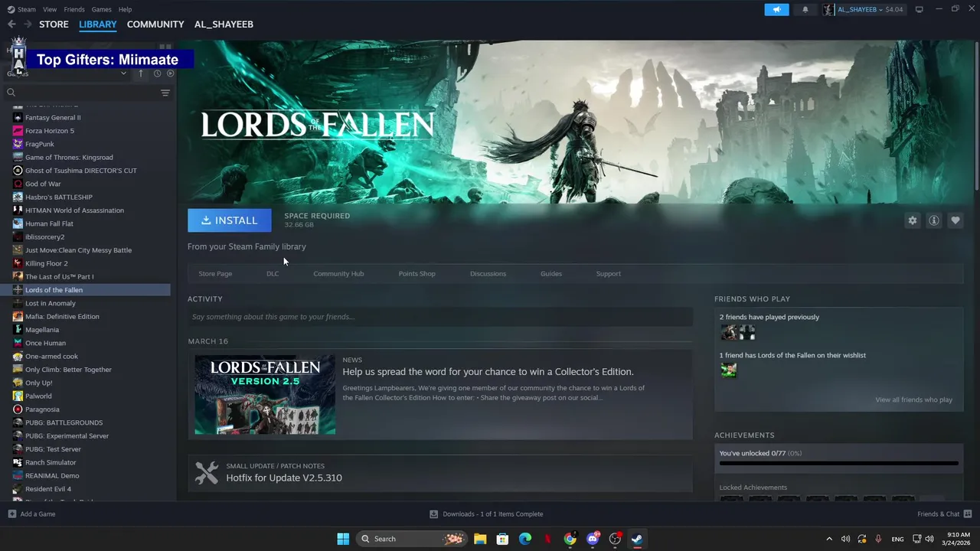Open the Games menu
This screenshot has height=551, width=980.
tap(101, 9)
